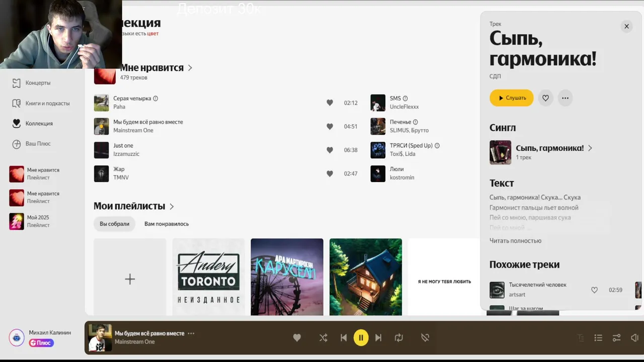
Task: Click explicit info icon next to 'Печенье'
Action: point(415,122)
